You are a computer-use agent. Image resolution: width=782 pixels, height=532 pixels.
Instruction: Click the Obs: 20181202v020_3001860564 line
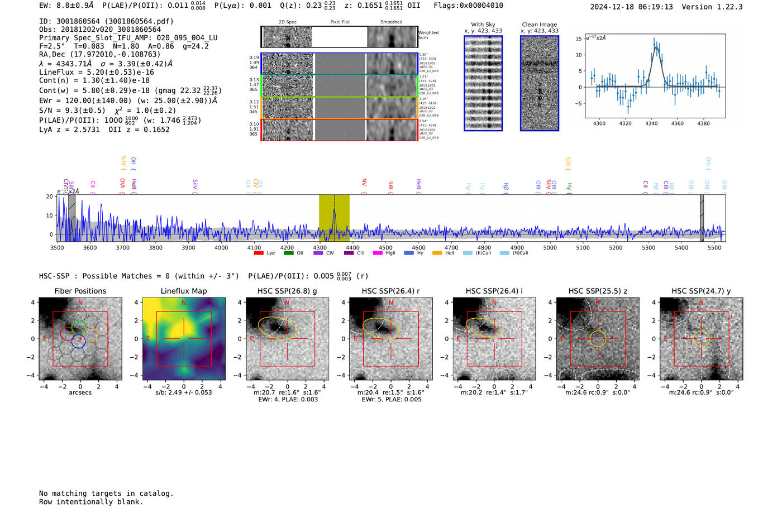pos(100,30)
